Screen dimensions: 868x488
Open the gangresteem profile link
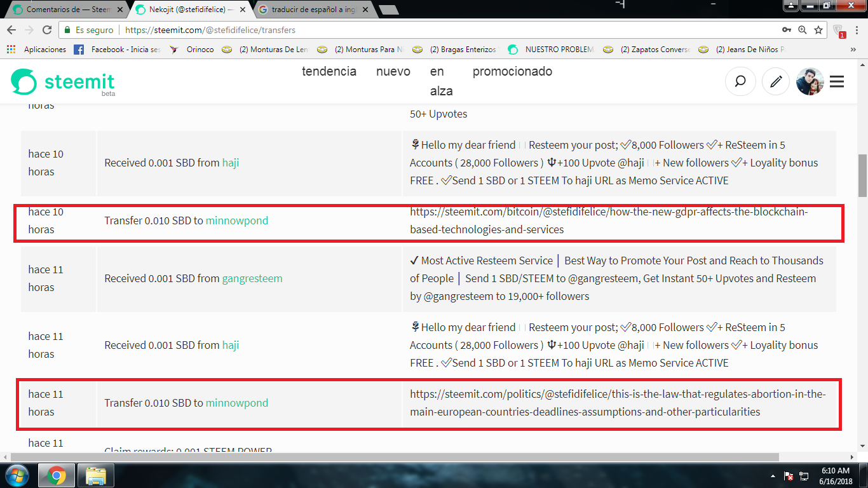click(x=252, y=278)
